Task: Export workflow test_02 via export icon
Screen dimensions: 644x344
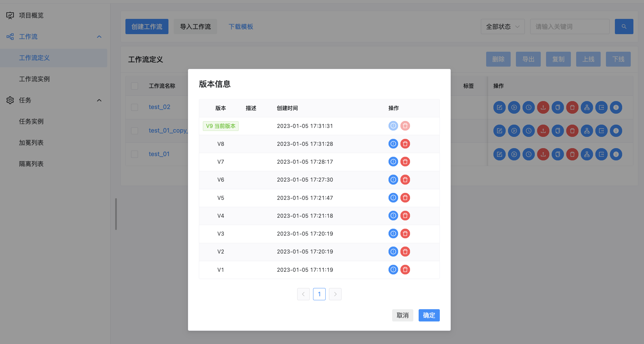Action: 601,107
